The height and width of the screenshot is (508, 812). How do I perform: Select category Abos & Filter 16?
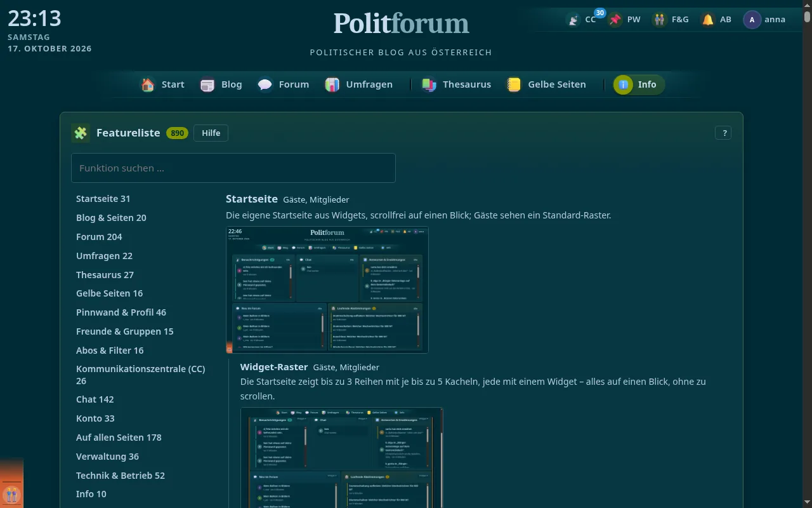pyautogui.click(x=110, y=351)
